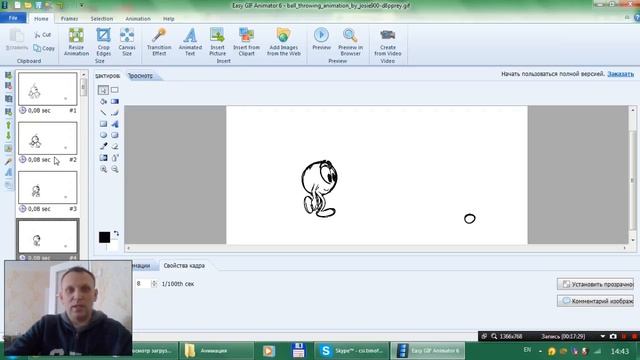
Task: Click the Cut command
Action: click(43, 35)
